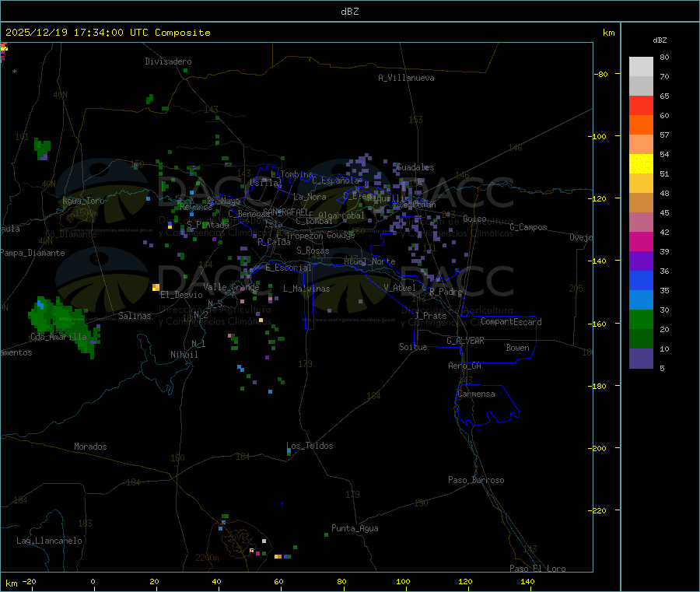Click the dBZ title at top
Viewport: 700px width, 592px height.
coord(349,11)
